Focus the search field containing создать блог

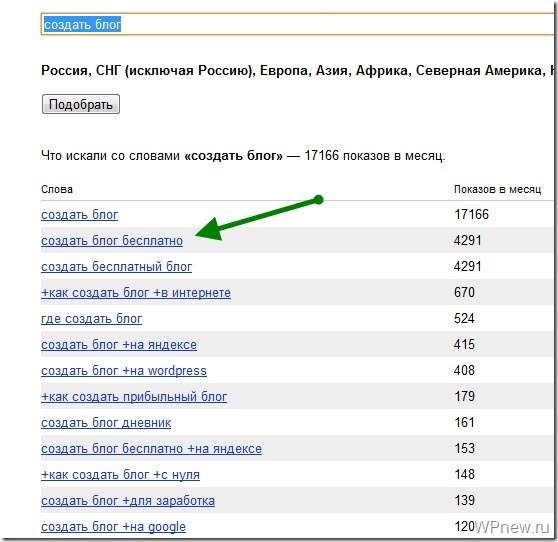298,24
